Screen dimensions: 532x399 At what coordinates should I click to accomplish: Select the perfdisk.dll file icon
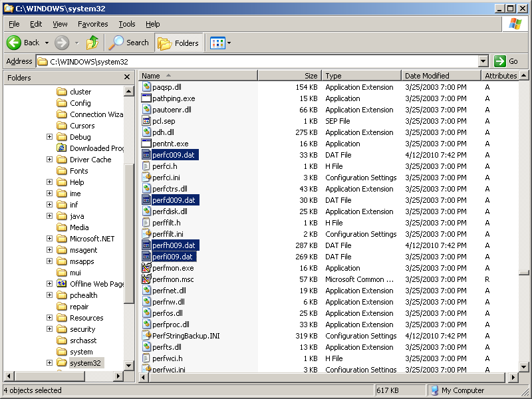click(146, 211)
